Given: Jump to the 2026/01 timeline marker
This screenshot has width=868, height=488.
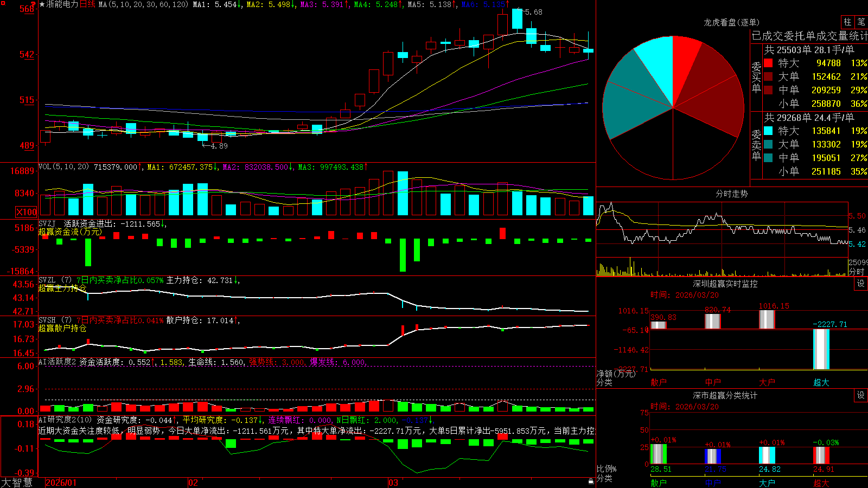Looking at the screenshot, I should [61, 483].
